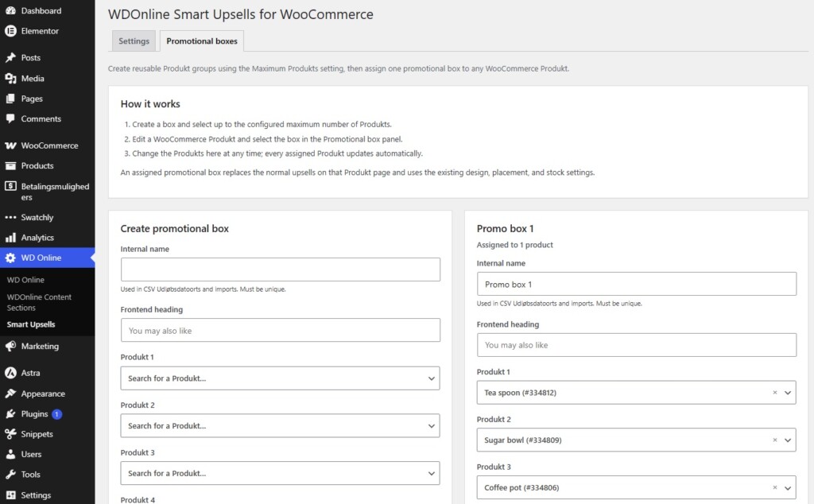The height and width of the screenshot is (504, 814).
Task: Open the Dashboard gauge icon
Action: pos(10,10)
